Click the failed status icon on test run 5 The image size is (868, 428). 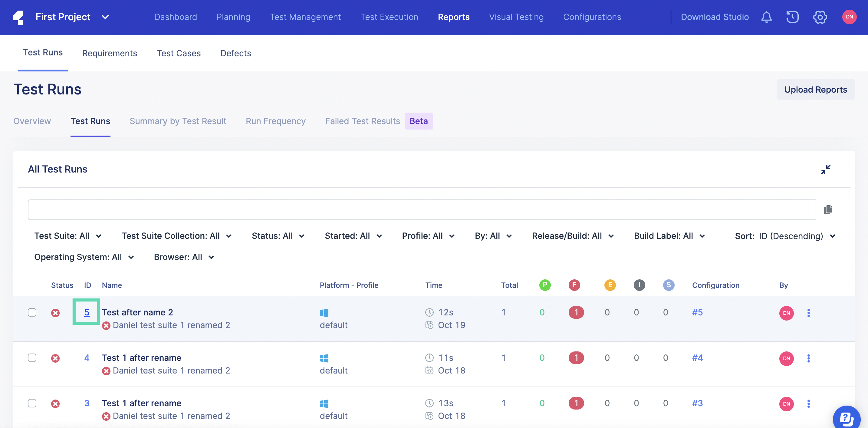pos(55,312)
